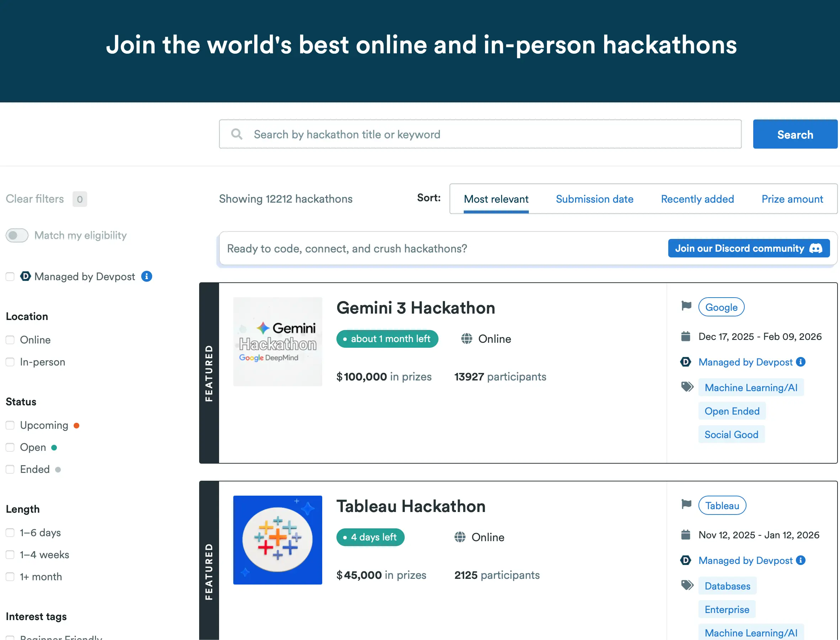Image resolution: width=840 pixels, height=640 pixels.
Task: Click the Machine Learning/AI tag on Gemini hackathon
Action: pos(751,388)
